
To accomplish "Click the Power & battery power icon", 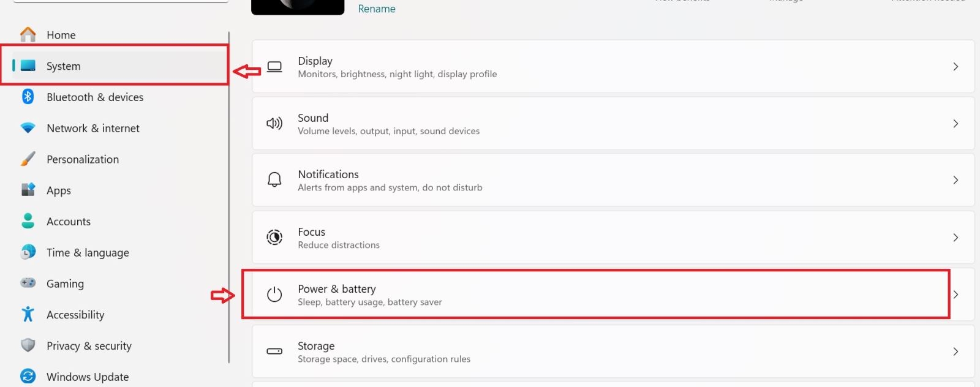I will [x=274, y=295].
